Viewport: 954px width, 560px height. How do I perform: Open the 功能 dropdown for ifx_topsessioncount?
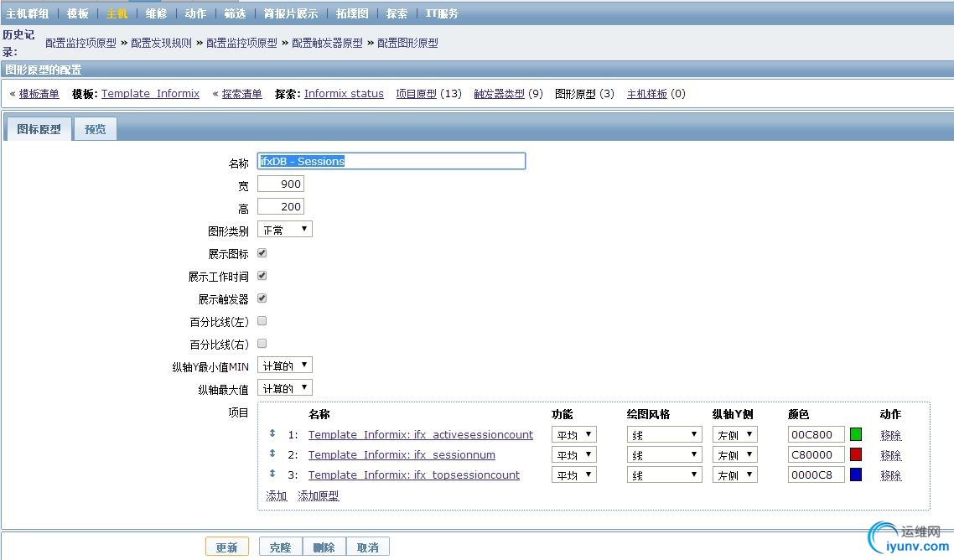pyautogui.click(x=573, y=474)
